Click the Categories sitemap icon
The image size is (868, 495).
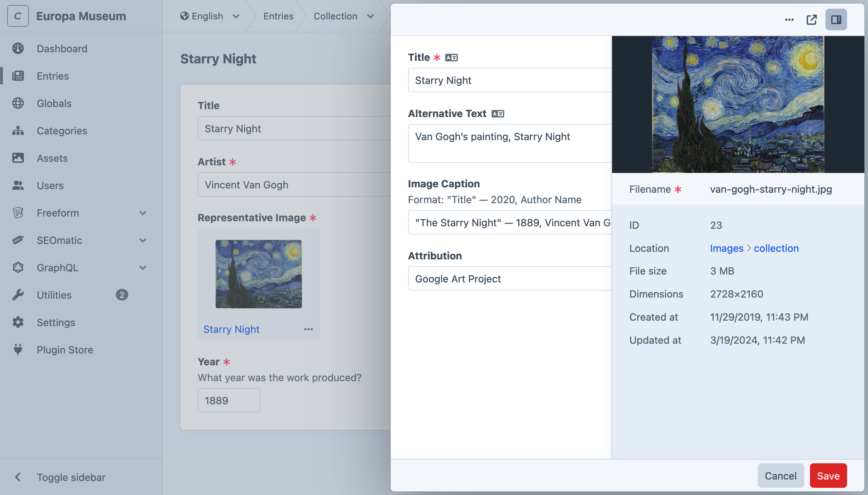tap(18, 131)
